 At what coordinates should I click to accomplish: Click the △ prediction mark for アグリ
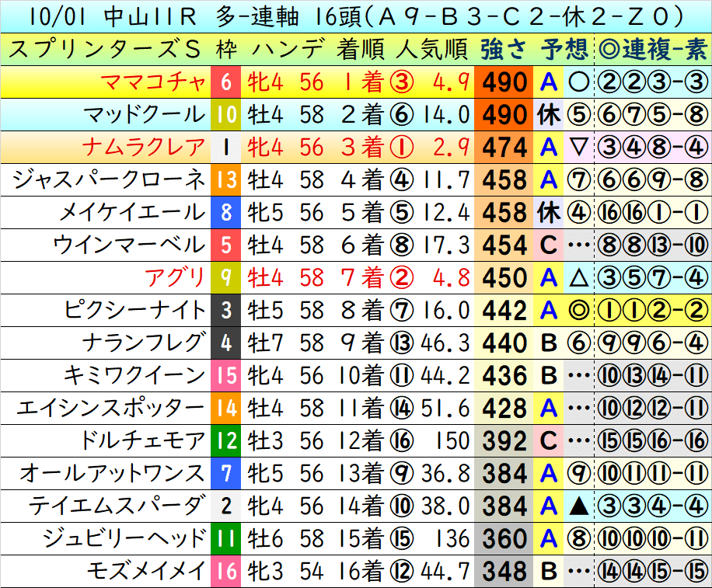(578, 277)
